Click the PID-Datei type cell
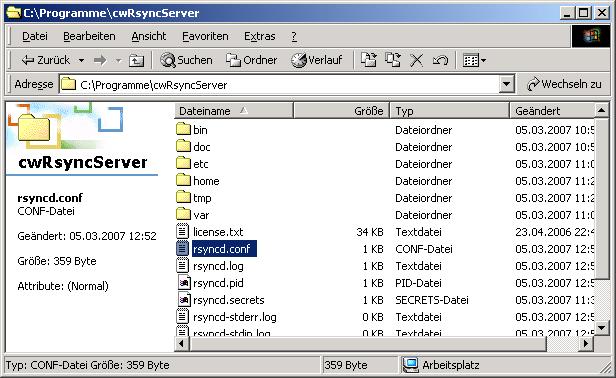Viewport: 616px width, 378px height. tap(418, 283)
